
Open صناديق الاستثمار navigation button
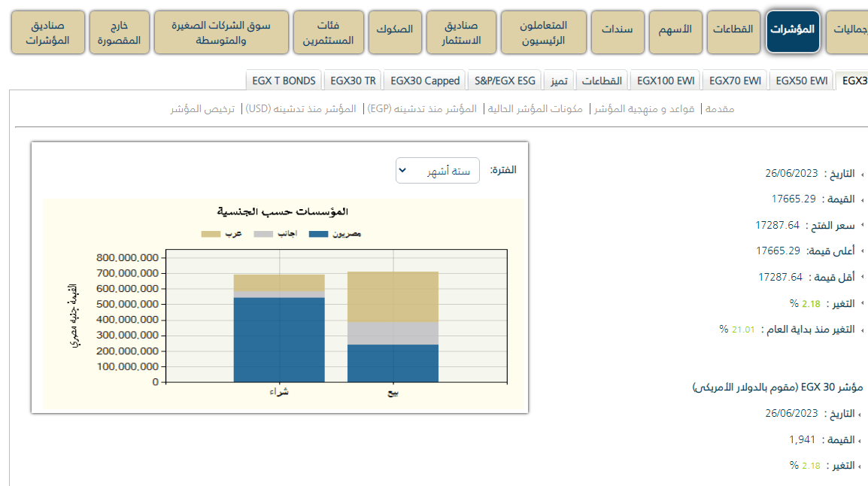tap(463, 32)
